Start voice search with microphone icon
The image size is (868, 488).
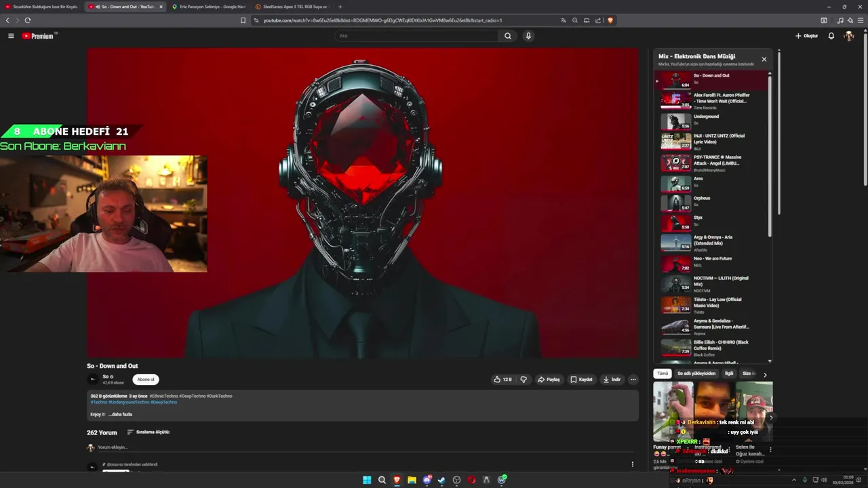point(528,36)
